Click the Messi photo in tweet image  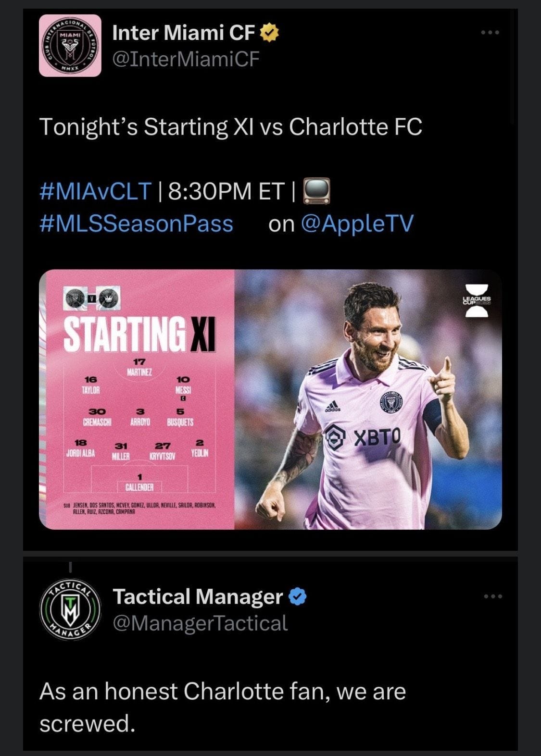point(368,399)
